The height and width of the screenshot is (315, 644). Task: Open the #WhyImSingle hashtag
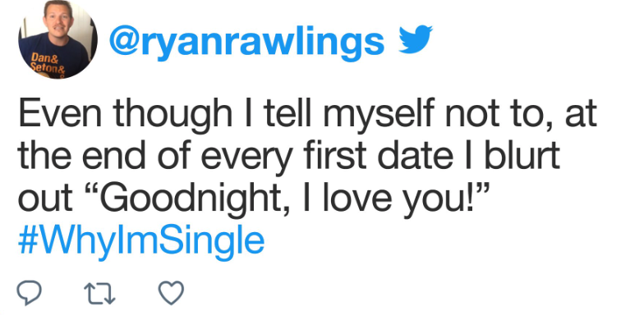click(x=141, y=242)
